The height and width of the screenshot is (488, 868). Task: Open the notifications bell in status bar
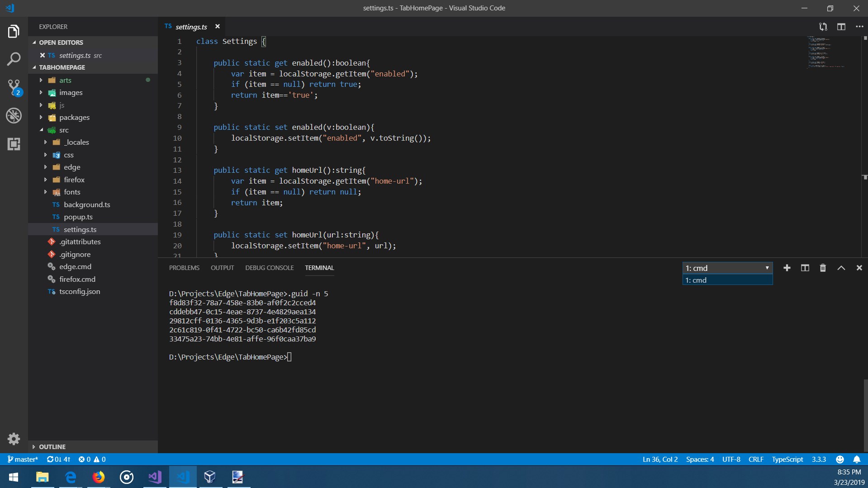point(857,459)
